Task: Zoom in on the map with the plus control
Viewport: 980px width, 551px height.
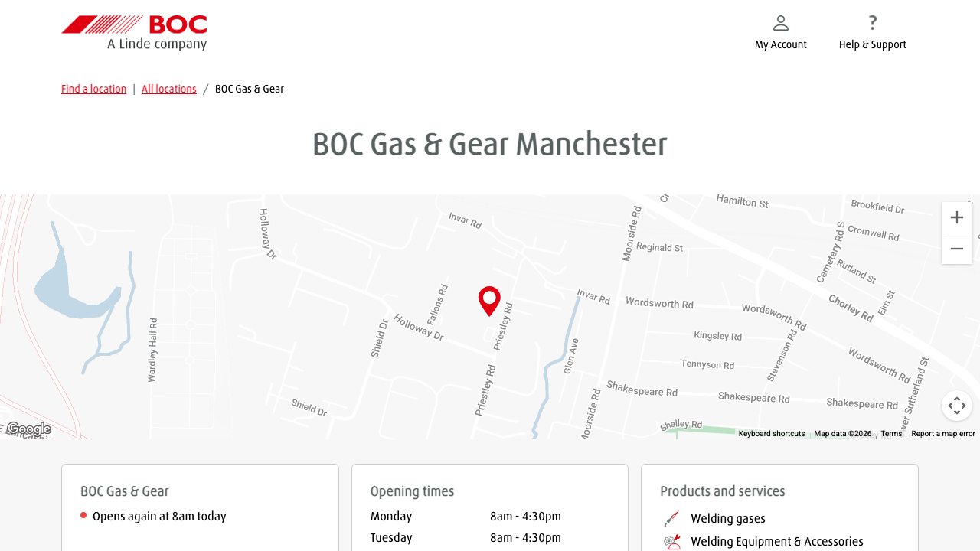Action: tap(956, 217)
